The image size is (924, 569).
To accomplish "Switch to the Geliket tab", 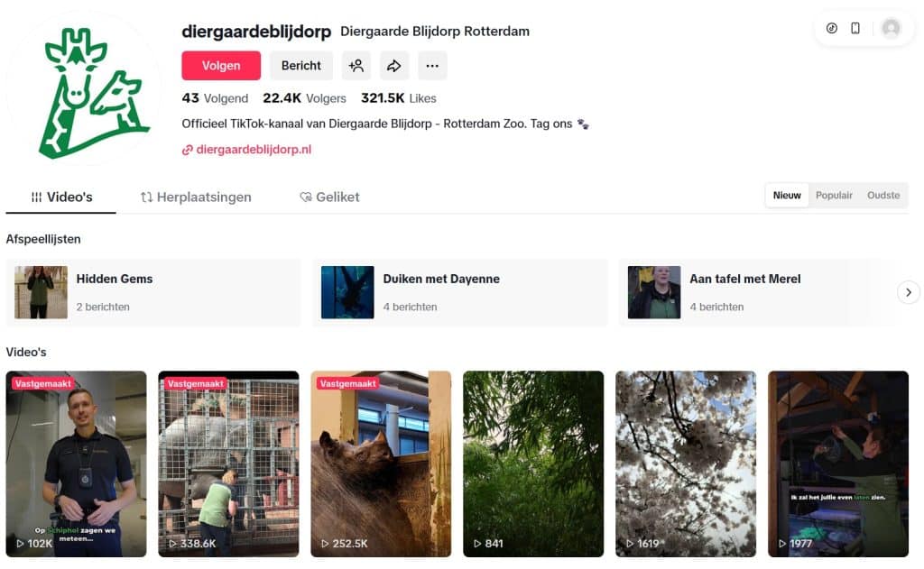I will coord(329,197).
